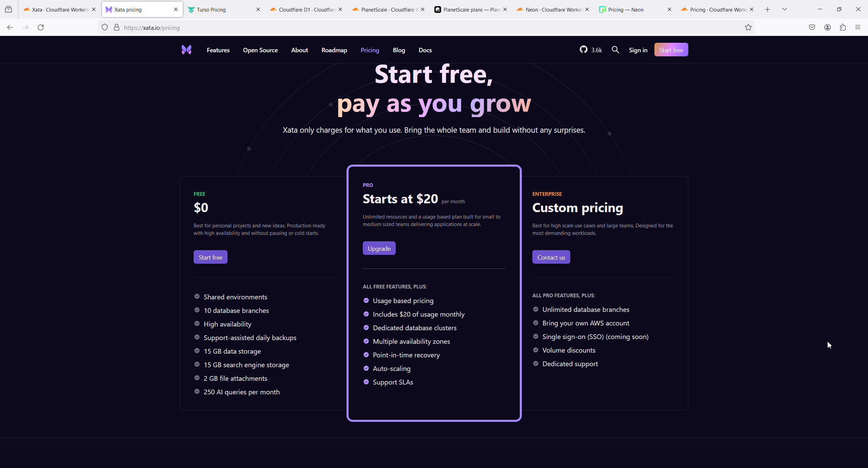The height and width of the screenshot is (468, 868).
Task: Open the Firefox hamburger application menu
Action: pos(858,27)
